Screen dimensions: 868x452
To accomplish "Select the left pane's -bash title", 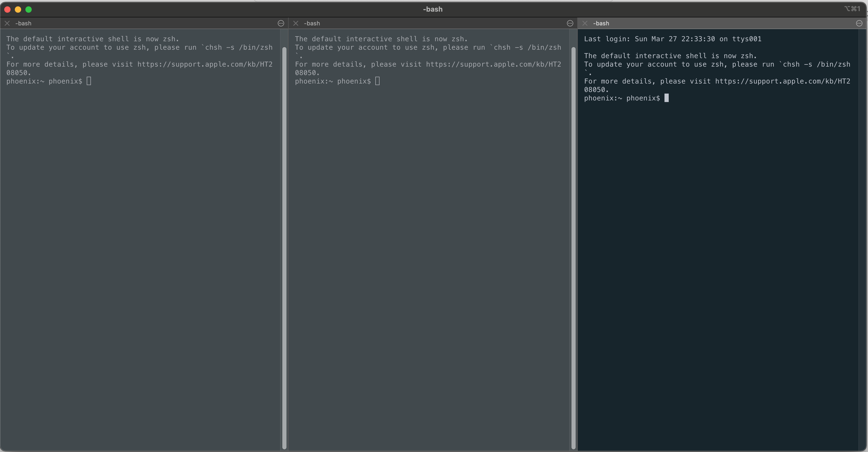I will tap(23, 23).
